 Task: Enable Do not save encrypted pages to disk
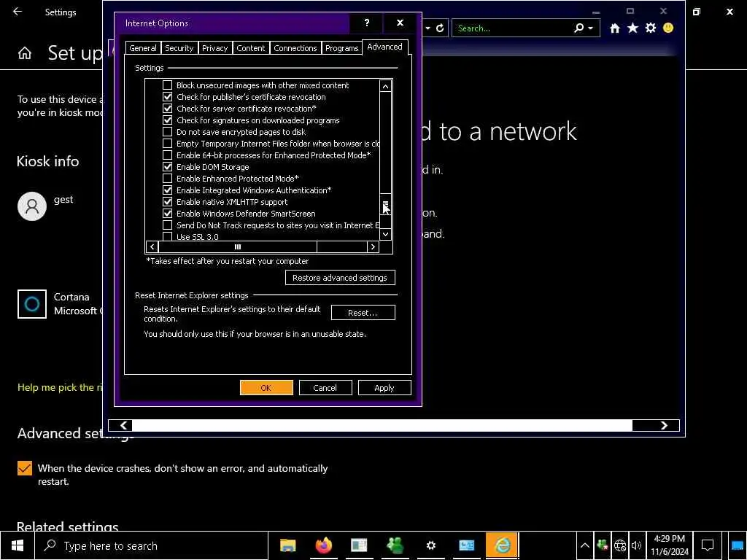tap(167, 132)
